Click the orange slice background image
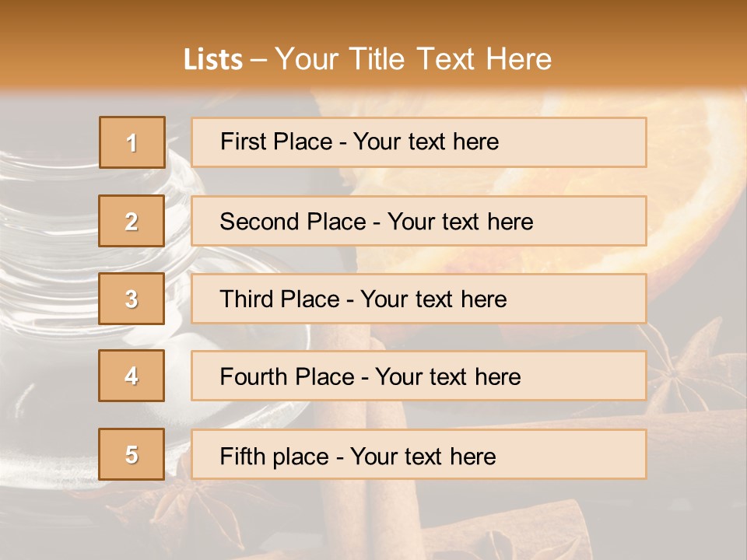747x560 pixels. tap(691, 200)
